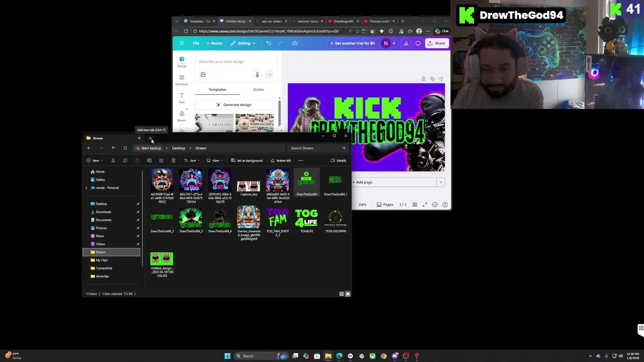Open the View dropdown in File Explorer
The image size is (644, 362).
[214, 160]
